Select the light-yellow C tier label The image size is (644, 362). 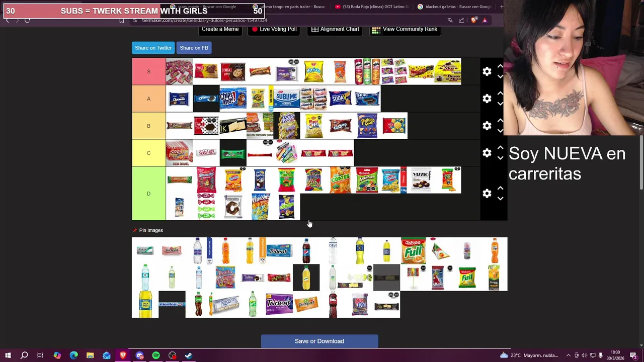[x=148, y=153]
